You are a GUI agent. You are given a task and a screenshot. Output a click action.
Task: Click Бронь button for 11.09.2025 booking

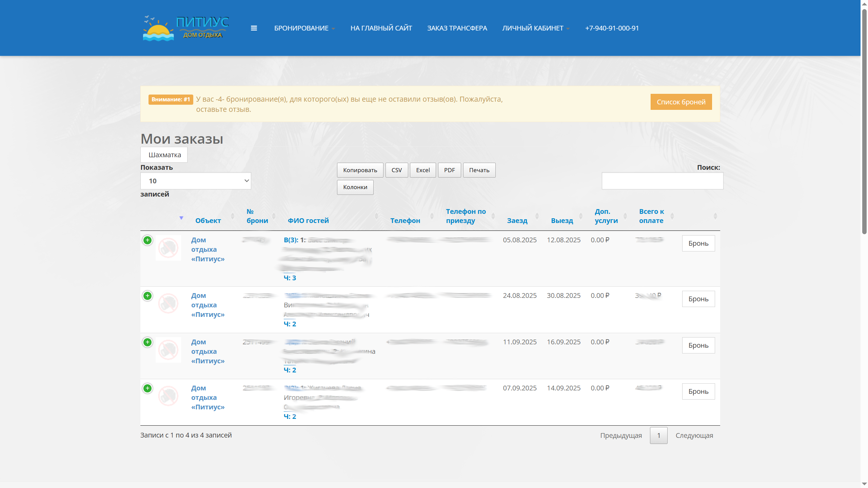[x=698, y=345]
